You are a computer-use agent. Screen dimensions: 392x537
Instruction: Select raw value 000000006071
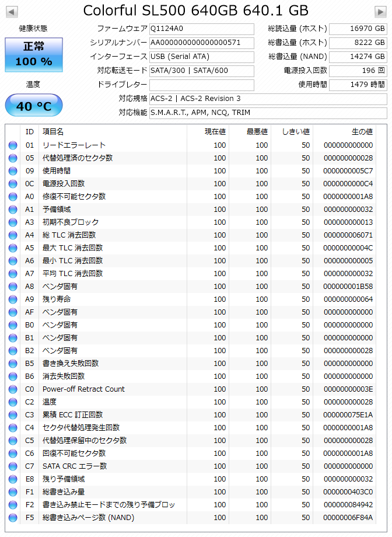click(348, 235)
